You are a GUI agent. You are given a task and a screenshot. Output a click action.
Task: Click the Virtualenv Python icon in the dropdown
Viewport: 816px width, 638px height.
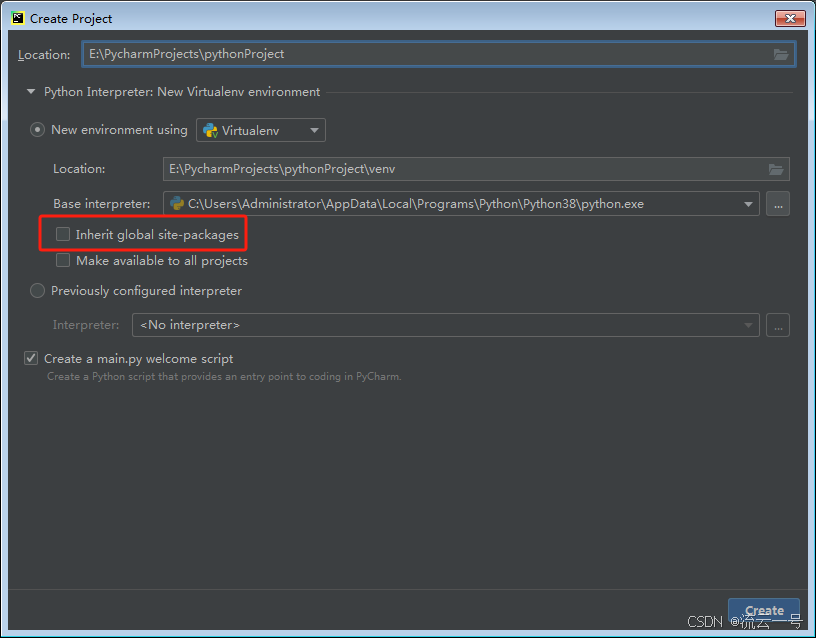(210, 131)
